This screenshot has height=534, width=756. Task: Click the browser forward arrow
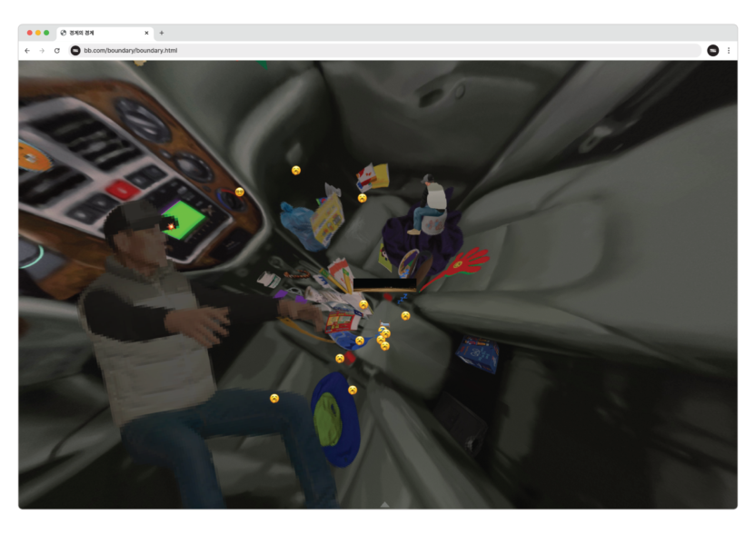pos(42,51)
